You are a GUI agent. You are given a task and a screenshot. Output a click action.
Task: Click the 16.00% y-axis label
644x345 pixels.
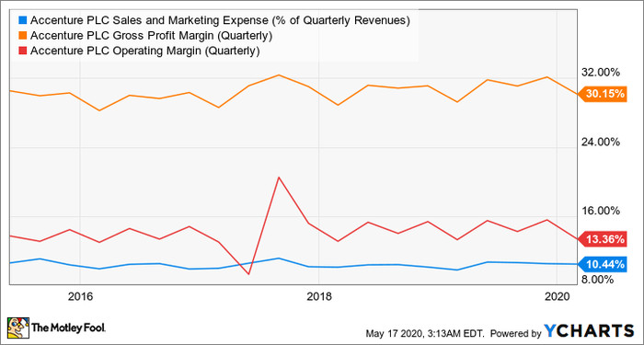point(601,211)
